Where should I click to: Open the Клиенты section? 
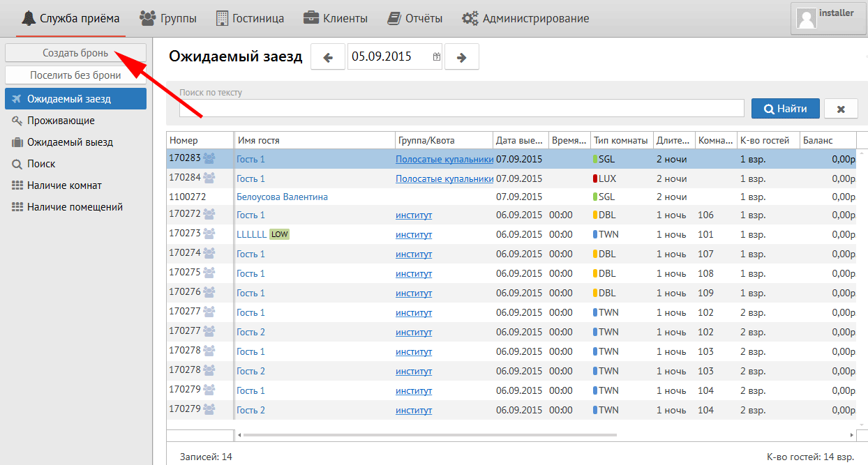335,18
